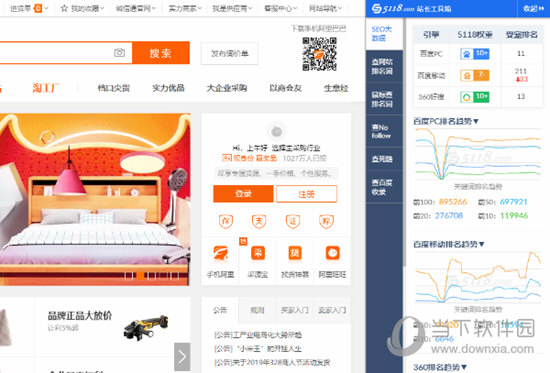Click the 5118.com logo
Viewport: 550px width, 373px height.
[393, 8]
